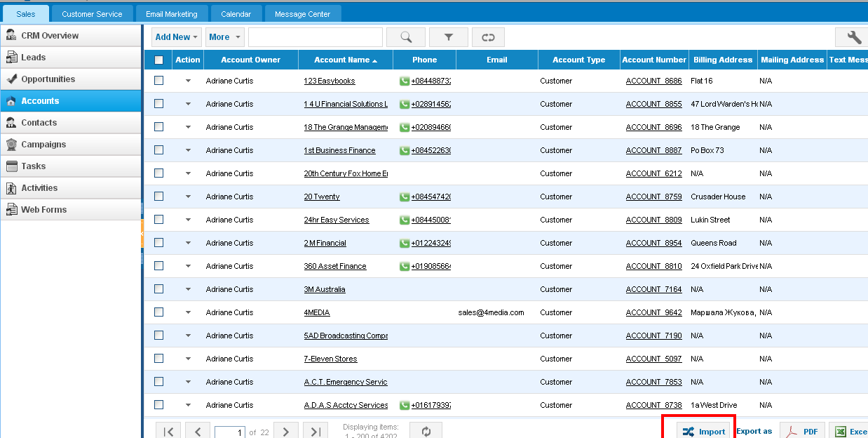Viewport: 868px width, 438px height.
Task: Click the chain link toolbar icon
Action: [x=488, y=37]
